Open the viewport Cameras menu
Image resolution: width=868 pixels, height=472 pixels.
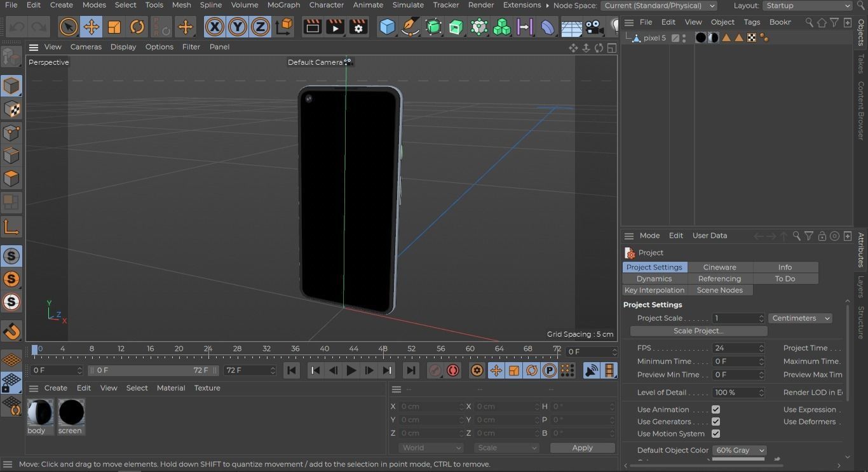click(86, 47)
